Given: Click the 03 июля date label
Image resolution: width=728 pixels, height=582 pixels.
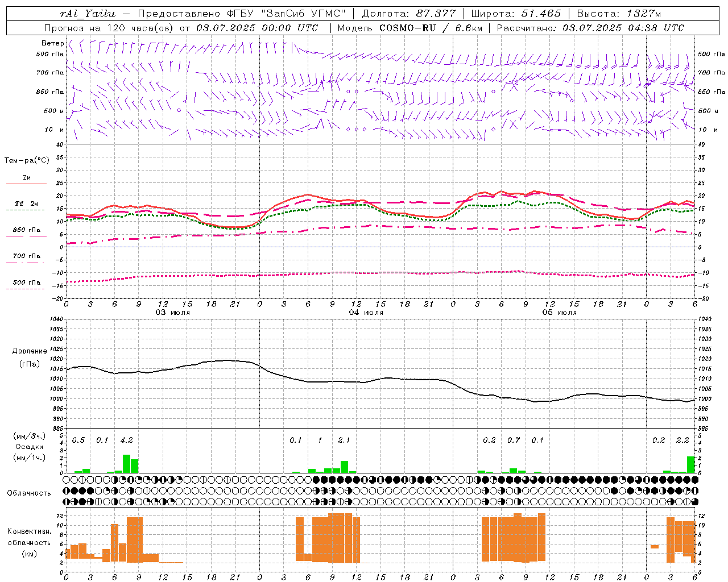Looking at the screenshot, I should [173, 313].
